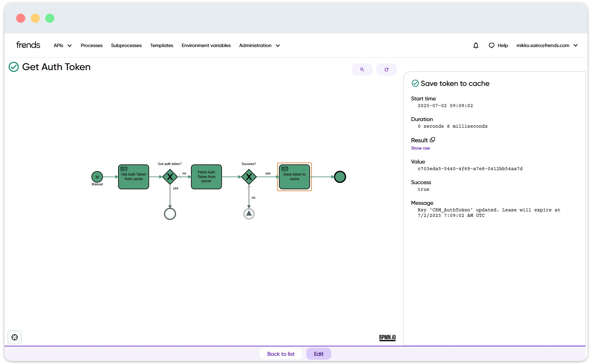Open the notification bell
Viewport: 592px width, 364px height.
[x=475, y=45]
